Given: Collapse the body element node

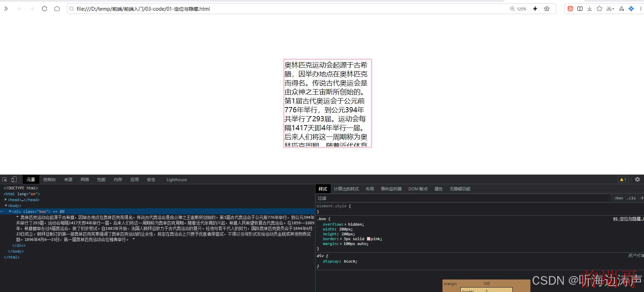Looking at the screenshot, I should click(x=6, y=206).
